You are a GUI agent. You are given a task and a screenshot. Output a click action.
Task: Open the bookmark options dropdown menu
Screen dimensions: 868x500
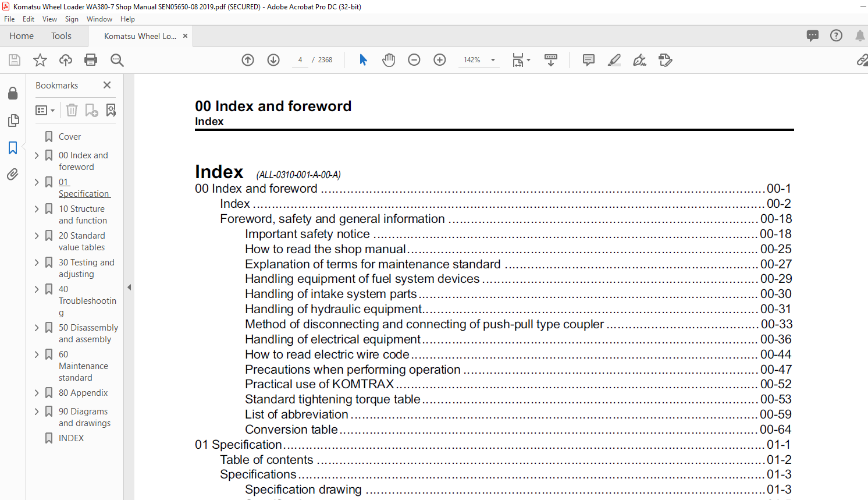(x=45, y=110)
